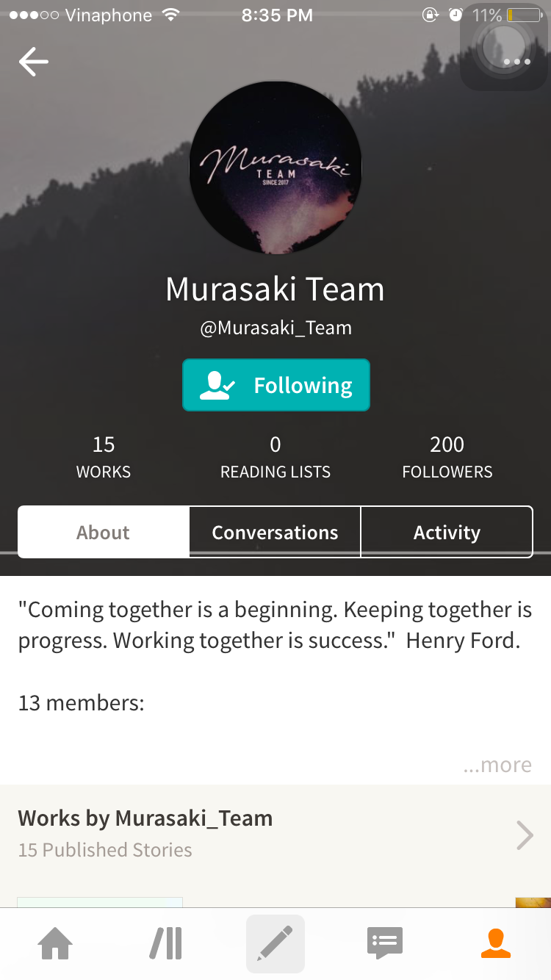View the 15 Works count
Screen dimensions: 551x980
tap(104, 457)
